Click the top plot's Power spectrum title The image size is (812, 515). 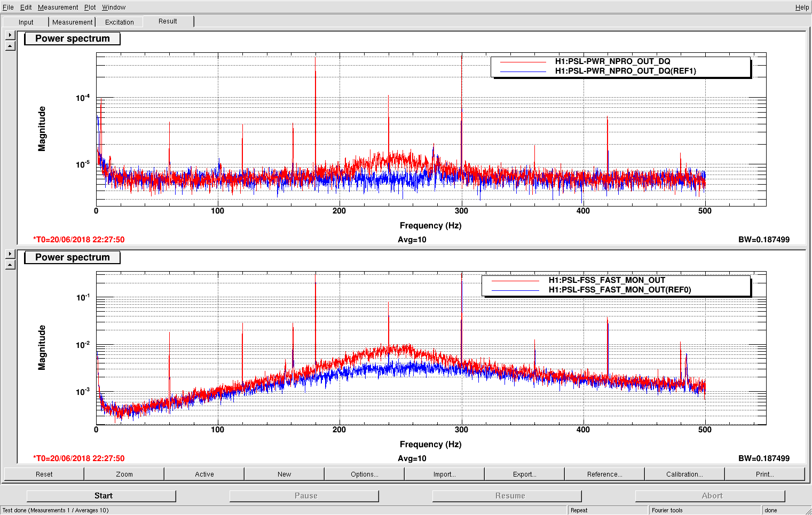[73, 38]
